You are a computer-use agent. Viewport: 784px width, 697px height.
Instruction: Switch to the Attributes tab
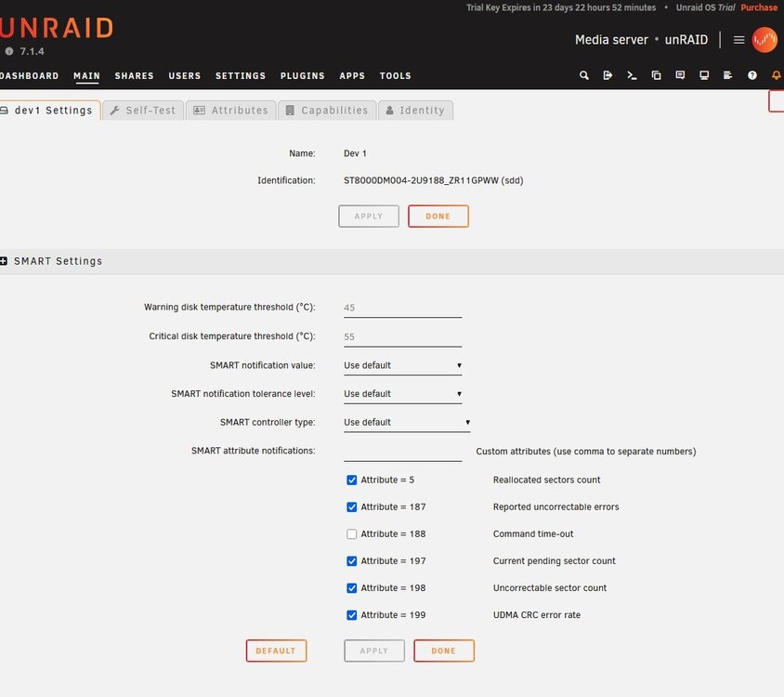click(231, 110)
